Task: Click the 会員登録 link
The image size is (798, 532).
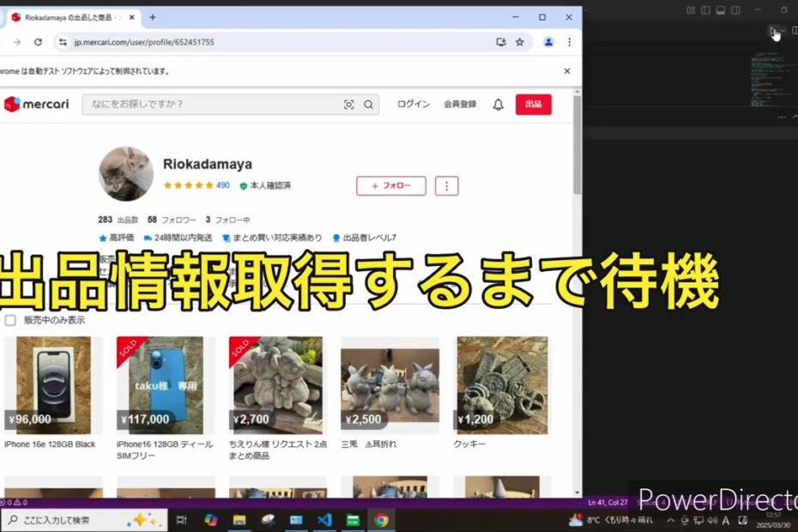Action: 460,105
